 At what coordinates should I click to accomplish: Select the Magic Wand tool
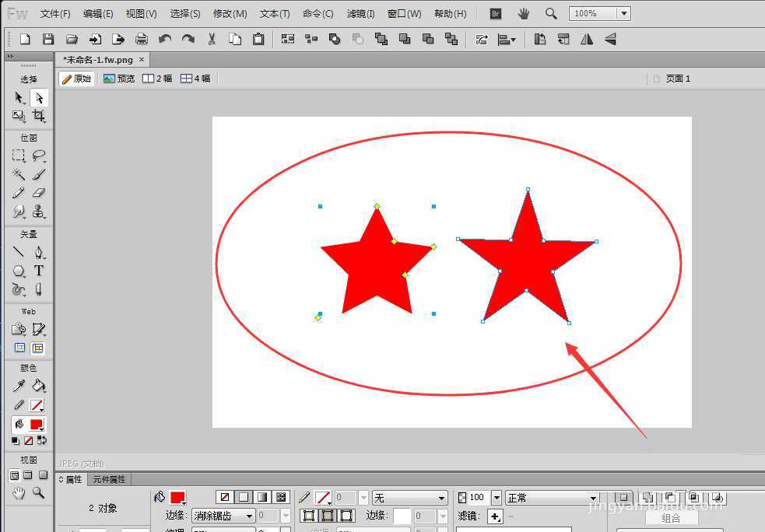pyautogui.click(x=19, y=174)
